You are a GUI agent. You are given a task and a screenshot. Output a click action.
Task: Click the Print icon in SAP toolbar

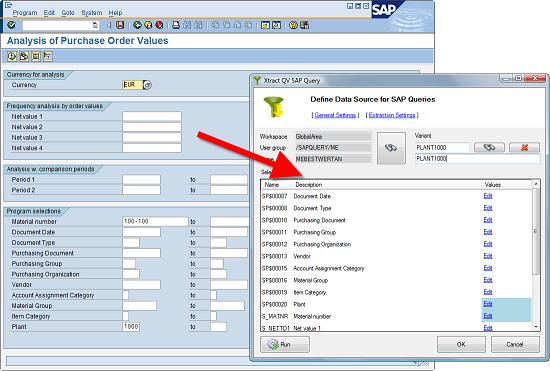176,25
